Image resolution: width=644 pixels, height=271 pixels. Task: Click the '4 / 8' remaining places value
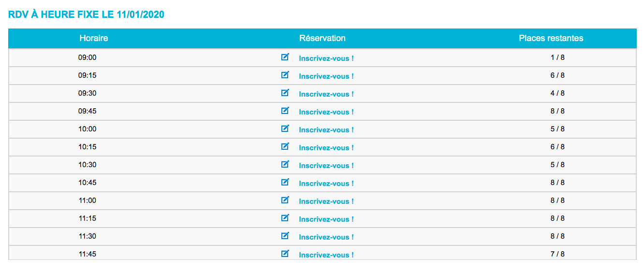coord(557,93)
